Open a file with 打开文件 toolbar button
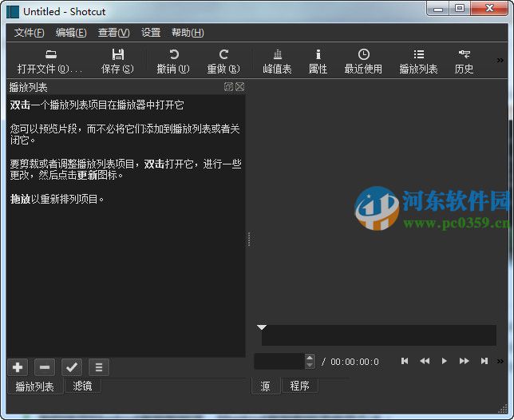Image resolution: width=514 pixels, height=420 pixels. (x=50, y=61)
